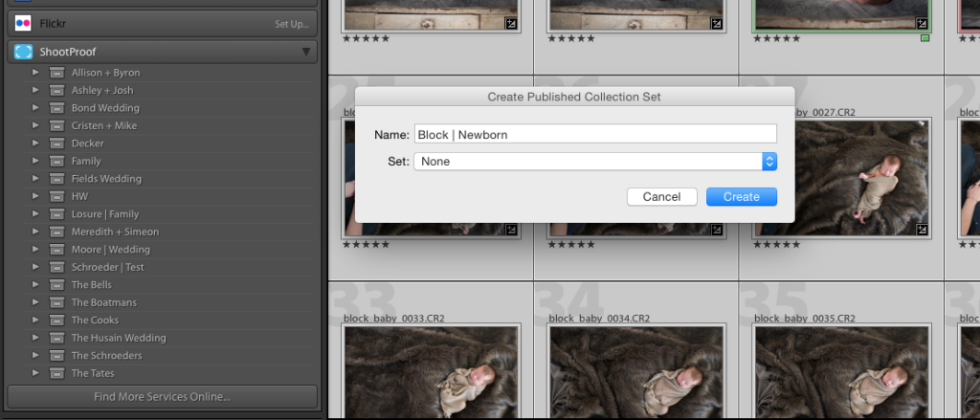This screenshot has width=980, height=420.
Task: Cancel the Create Published Collection Set dialog
Action: [x=662, y=197]
